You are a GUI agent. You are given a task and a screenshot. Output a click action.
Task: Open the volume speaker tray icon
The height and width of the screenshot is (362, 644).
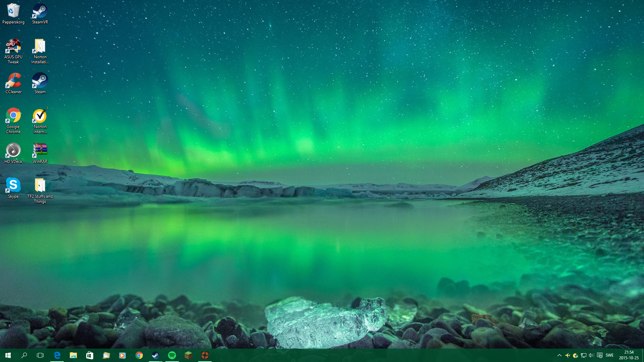pyautogui.click(x=591, y=355)
